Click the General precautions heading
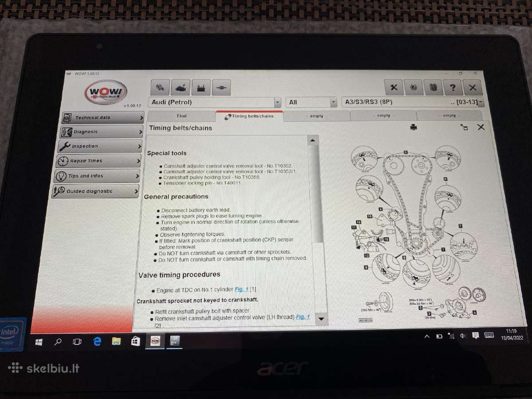Screen dimensions: 532x399 [x=176, y=196]
